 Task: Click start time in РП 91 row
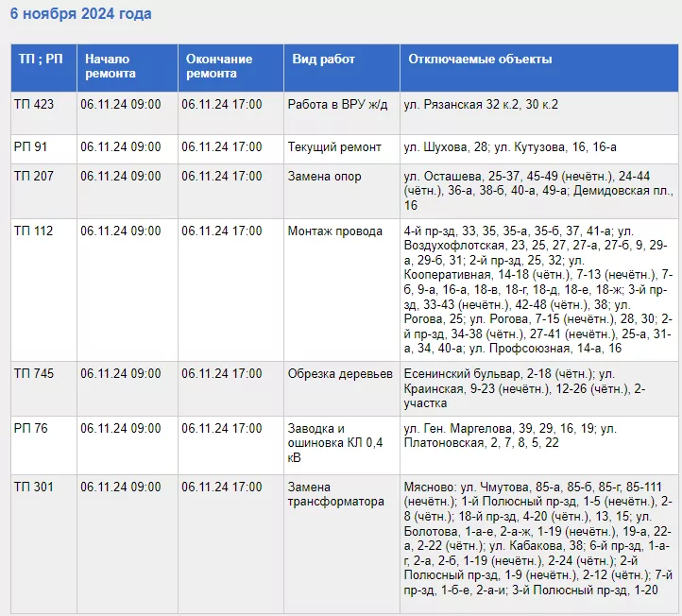[x=121, y=147]
